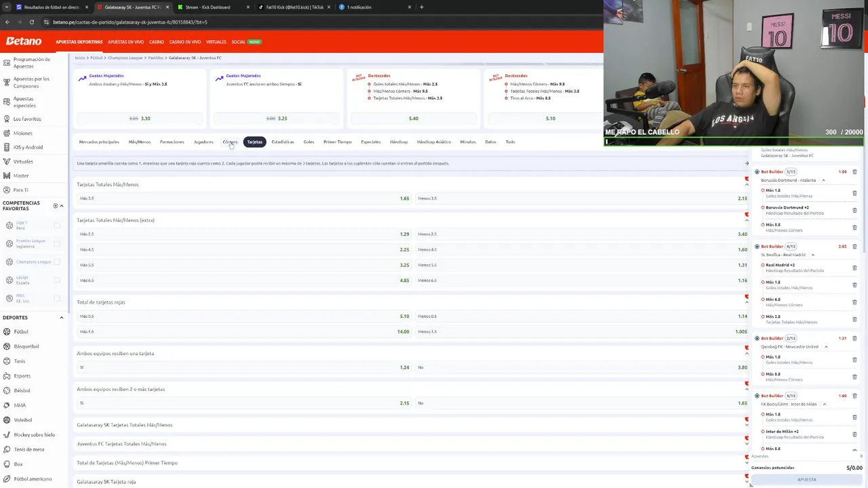Delete the Qarabağ FK - Newcastle United bet builder
The image size is (868, 488).
[854, 338]
